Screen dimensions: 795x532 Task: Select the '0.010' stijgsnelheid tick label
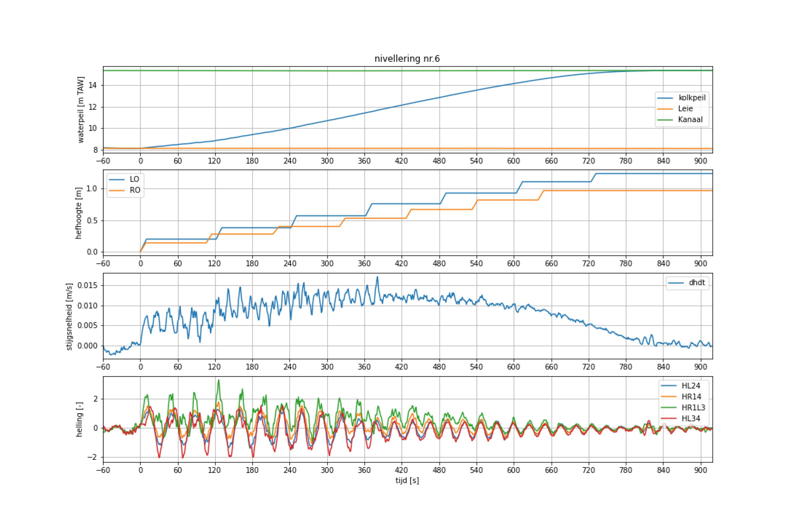(87, 306)
